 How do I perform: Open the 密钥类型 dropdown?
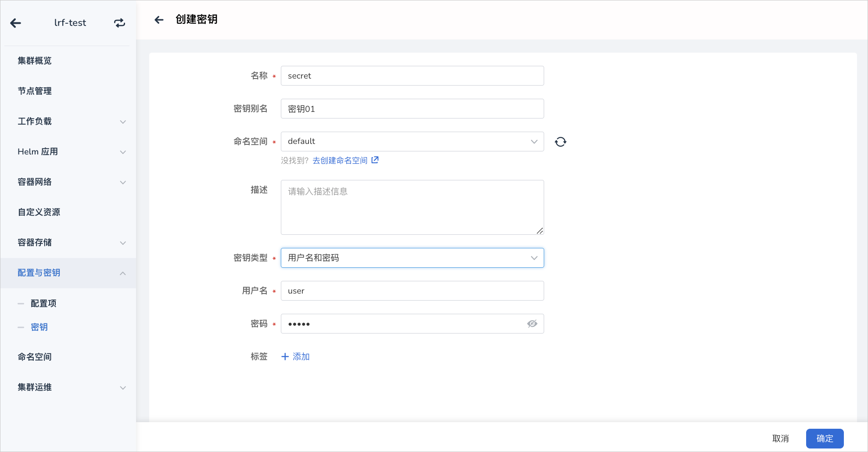point(412,258)
